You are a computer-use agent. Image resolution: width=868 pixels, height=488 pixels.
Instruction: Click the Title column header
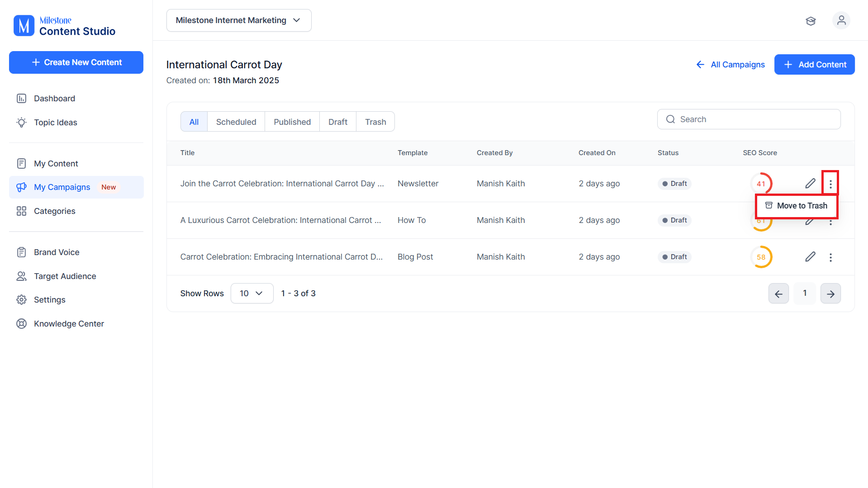pyautogui.click(x=187, y=153)
